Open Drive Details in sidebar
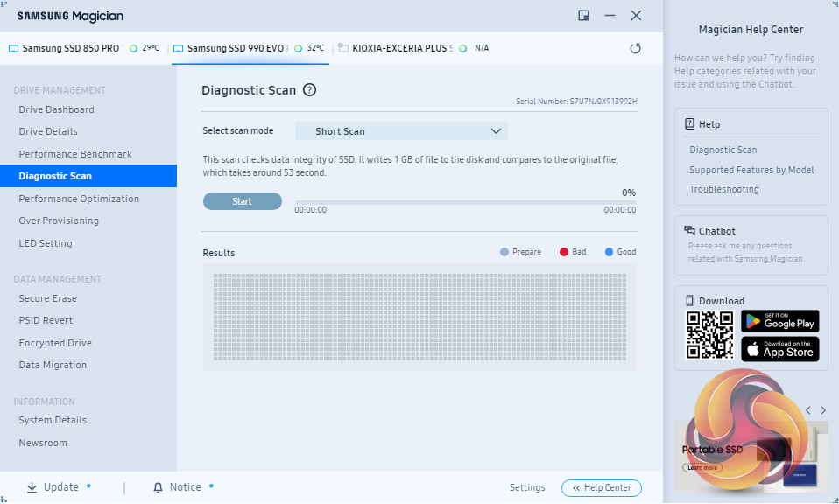The height and width of the screenshot is (504, 839). [x=48, y=131]
